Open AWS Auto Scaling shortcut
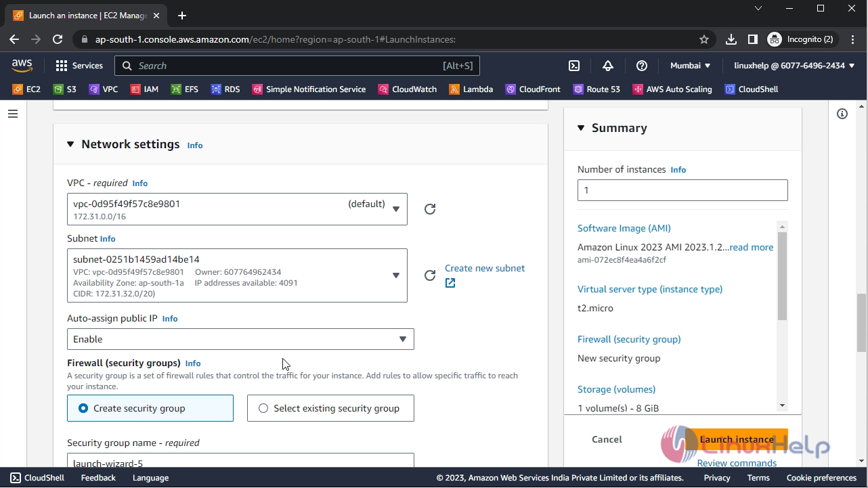This screenshot has width=868, height=488. pos(672,89)
